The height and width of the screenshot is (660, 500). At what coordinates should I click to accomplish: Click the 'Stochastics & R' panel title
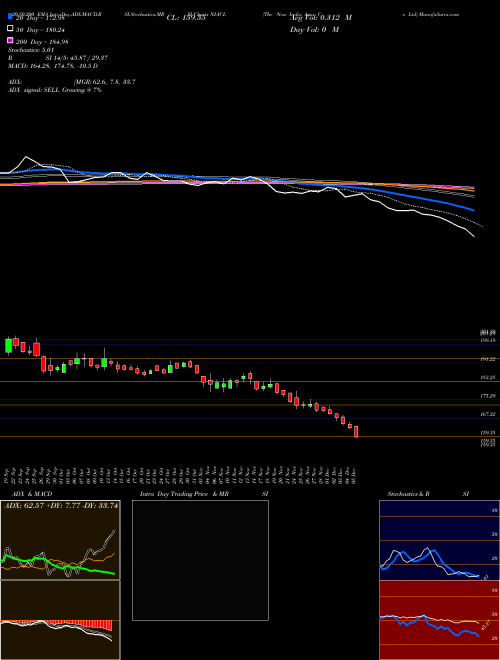[408, 494]
